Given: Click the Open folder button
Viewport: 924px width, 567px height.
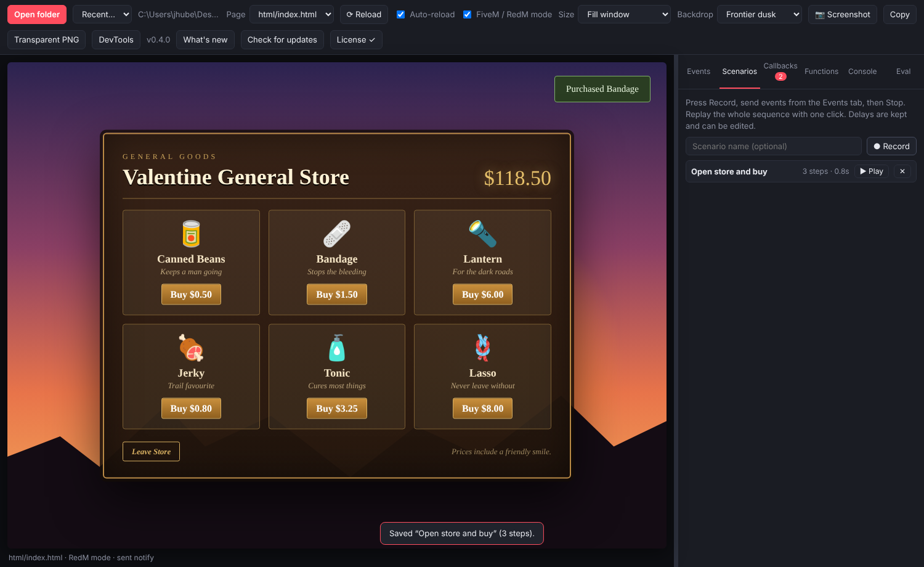Looking at the screenshot, I should pos(37,14).
